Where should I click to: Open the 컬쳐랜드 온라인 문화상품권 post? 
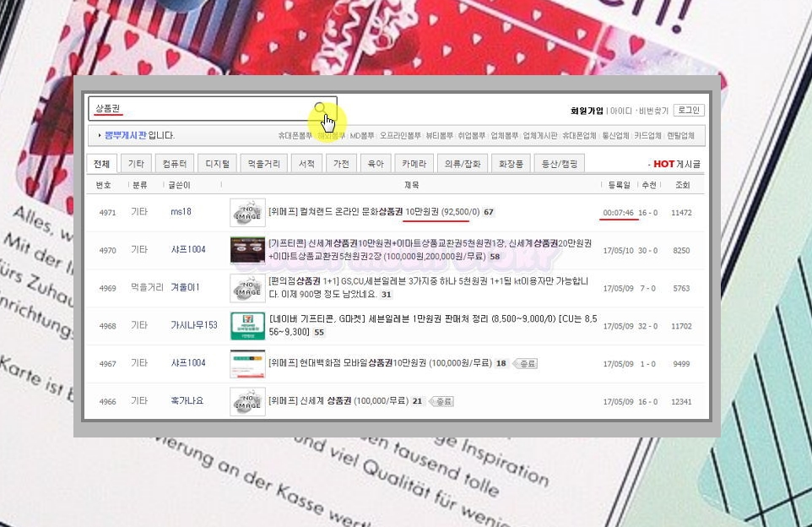374,211
